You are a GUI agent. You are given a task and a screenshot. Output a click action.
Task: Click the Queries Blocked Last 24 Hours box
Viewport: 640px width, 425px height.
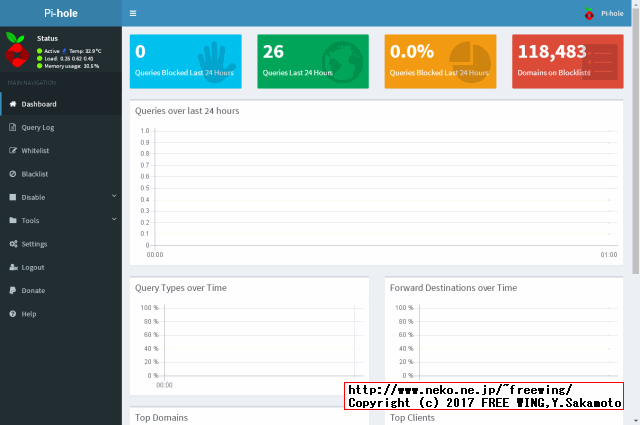coord(185,60)
